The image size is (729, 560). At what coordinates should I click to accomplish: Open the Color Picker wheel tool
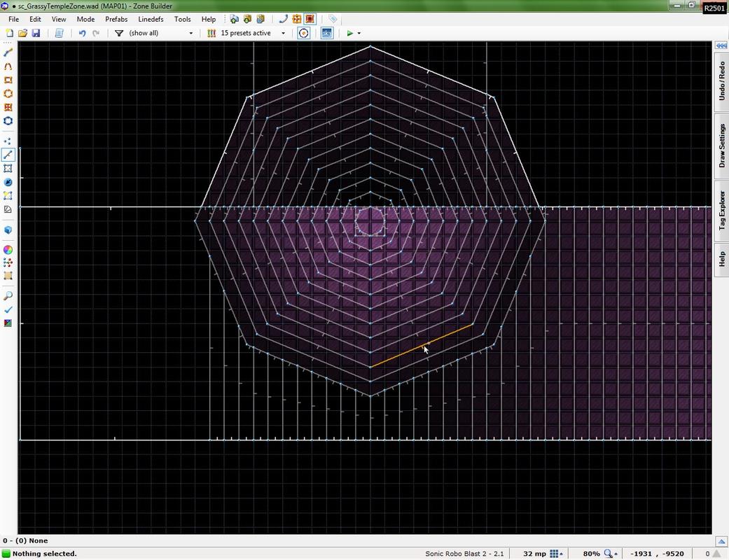click(x=8, y=250)
